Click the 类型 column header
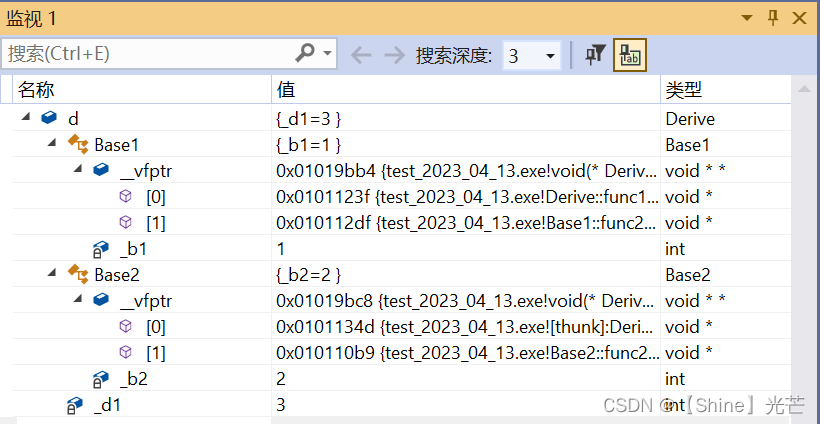The height and width of the screenshot is (424, 820). coord(726,90)
